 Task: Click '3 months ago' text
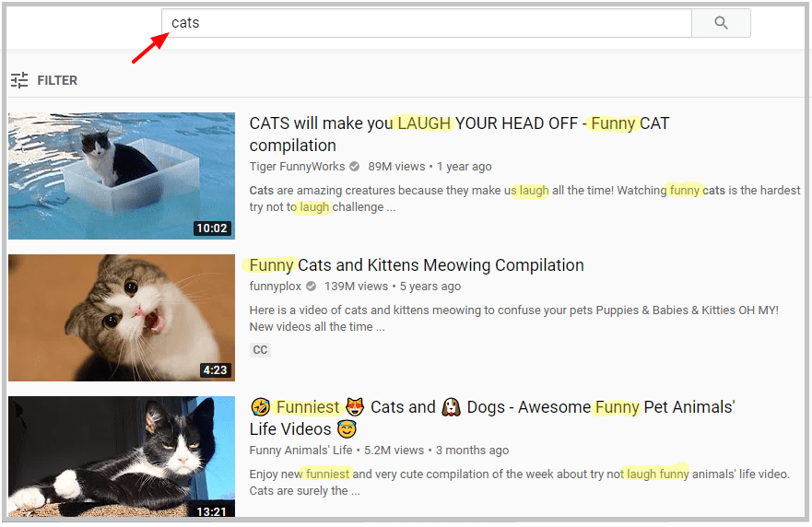pyautogui.click(x=472, y=450)
